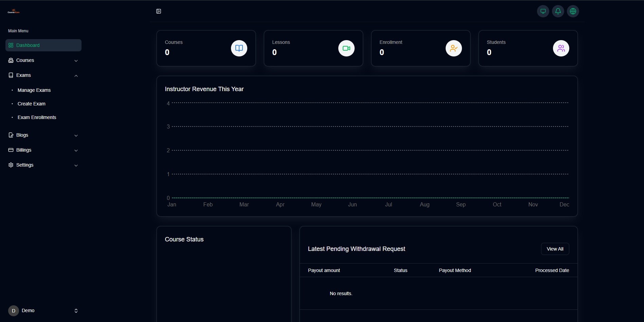Click the CourseKaro logo
Viewport: 644px width, 322px height.
pyautogui.click(x=14, y=12)
